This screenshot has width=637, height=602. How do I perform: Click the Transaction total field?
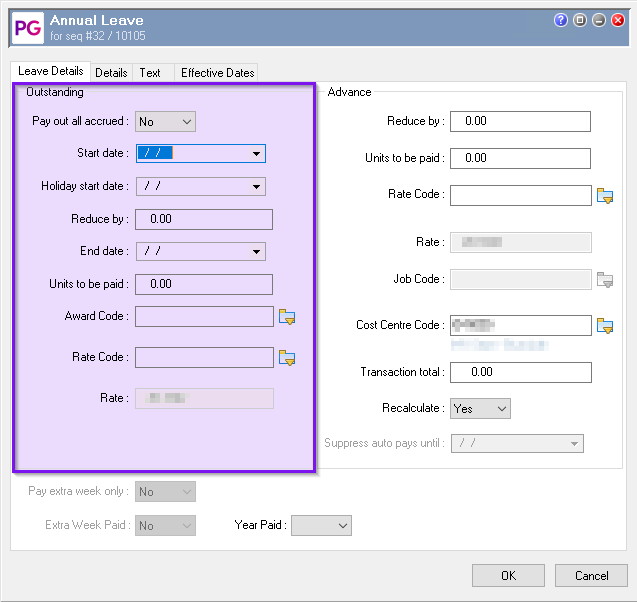(521, 372)
